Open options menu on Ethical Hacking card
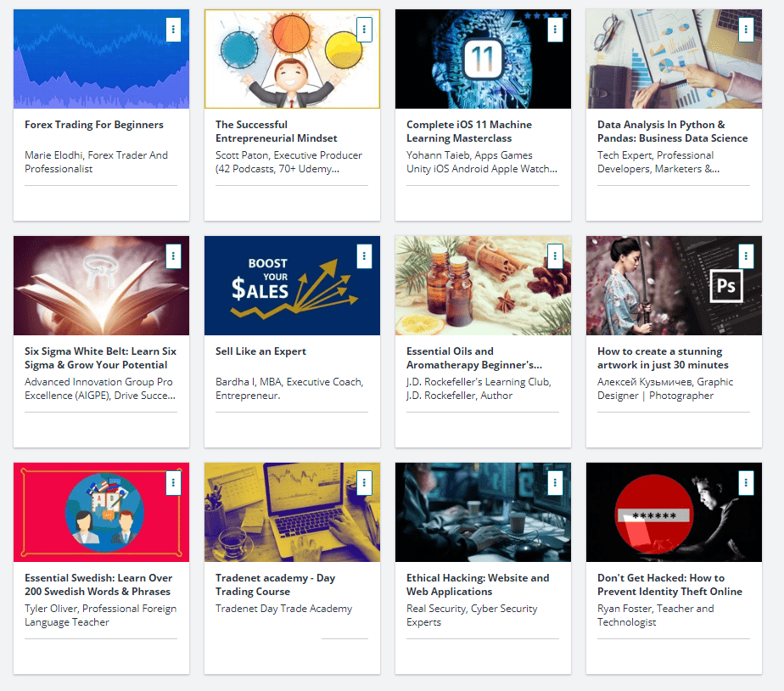Screen dimensions: 784x691 (x=555, y=483)
